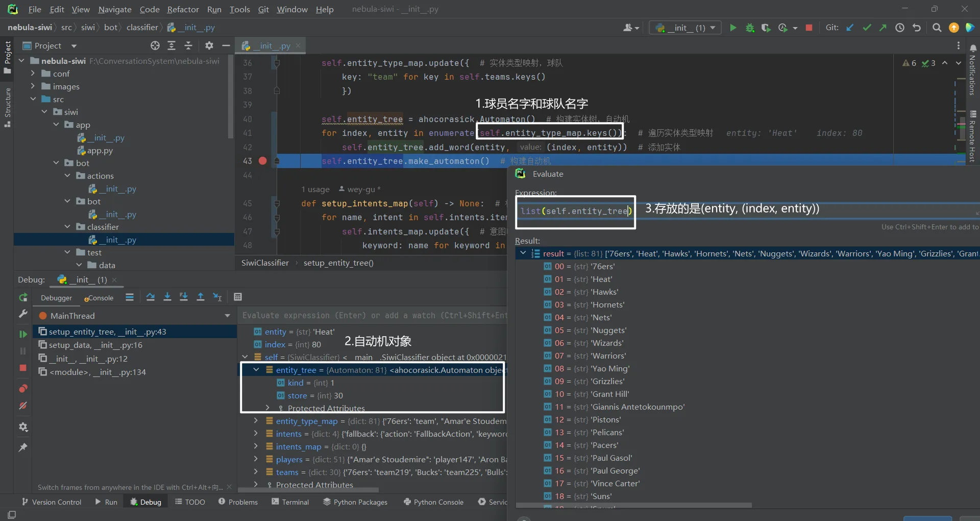This screenshot has height=521, width=980.
Task: Click classifier breadcrumb in navigation bar
Action: point(142,27)
